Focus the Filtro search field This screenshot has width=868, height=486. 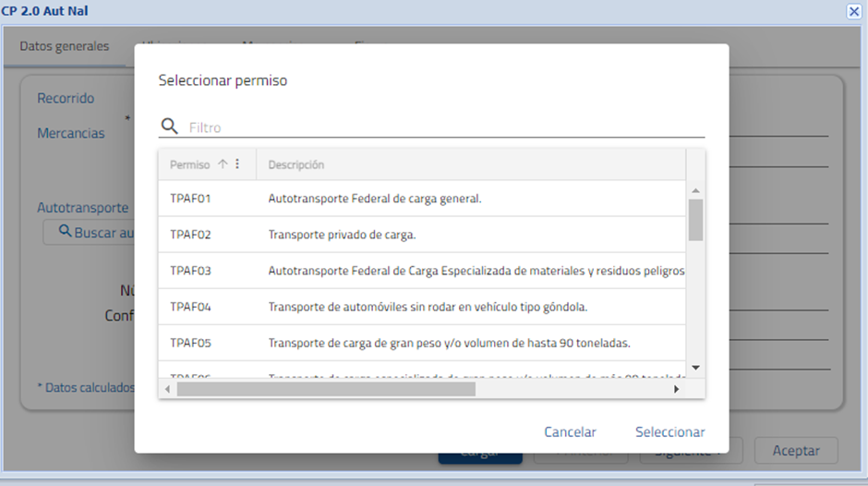[x=443, y=128]
